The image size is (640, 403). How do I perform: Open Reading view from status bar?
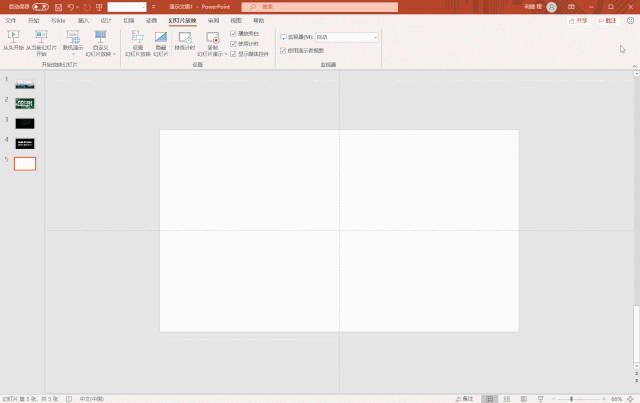pos(524,399)
